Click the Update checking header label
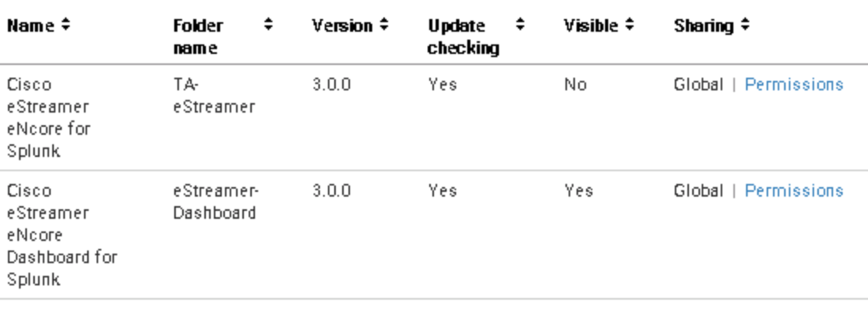The width and height of the screenshot is (868, 325). pos(463,36)
